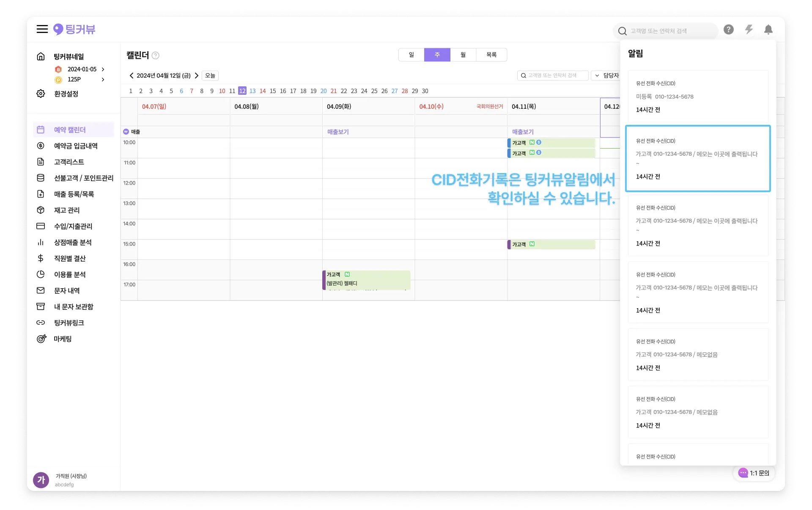
Task: Go to next week arrow
Action: pos(197,75)
